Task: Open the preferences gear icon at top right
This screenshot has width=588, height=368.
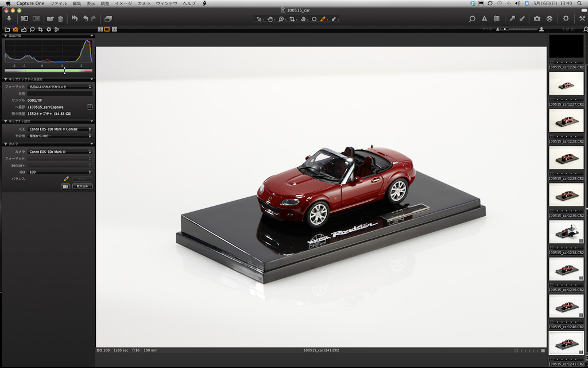Action: pos(566,18)
